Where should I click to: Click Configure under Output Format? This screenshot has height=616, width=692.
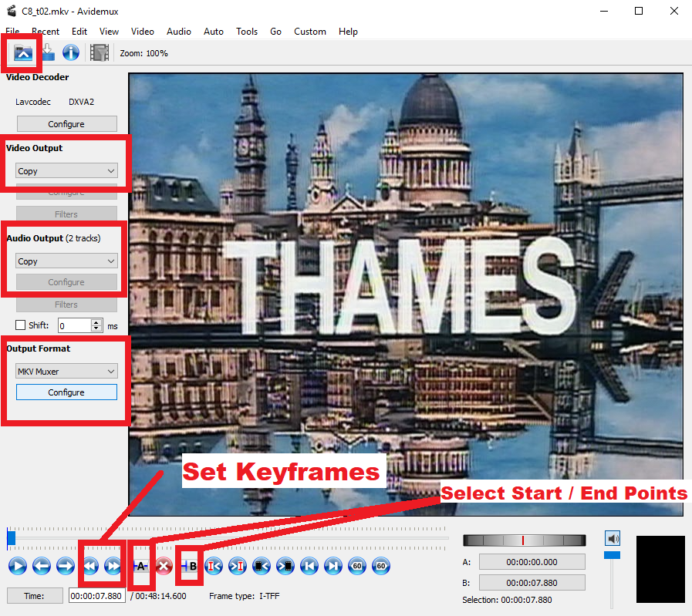[x=66, y=392]
